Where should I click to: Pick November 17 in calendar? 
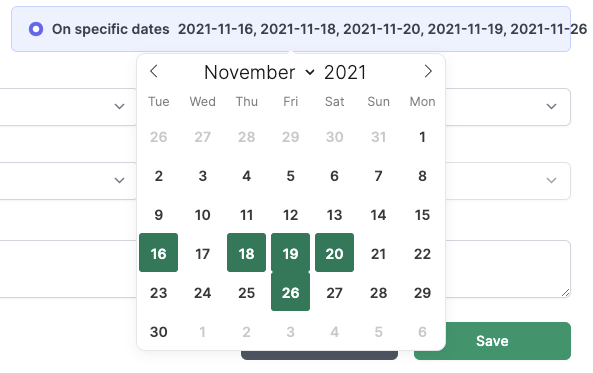[202, 254]
